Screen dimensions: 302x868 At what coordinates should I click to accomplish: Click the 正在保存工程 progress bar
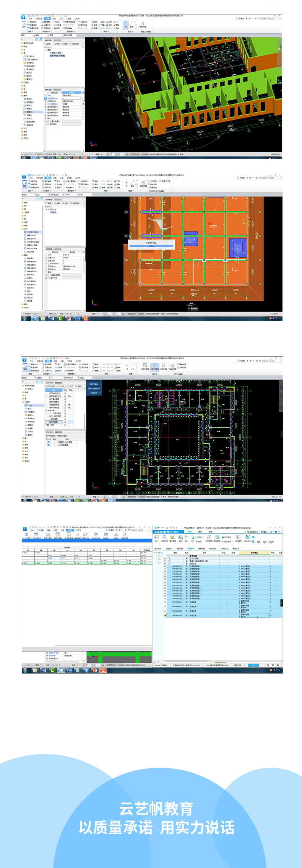pyautogui.click(x=151, y=246)
